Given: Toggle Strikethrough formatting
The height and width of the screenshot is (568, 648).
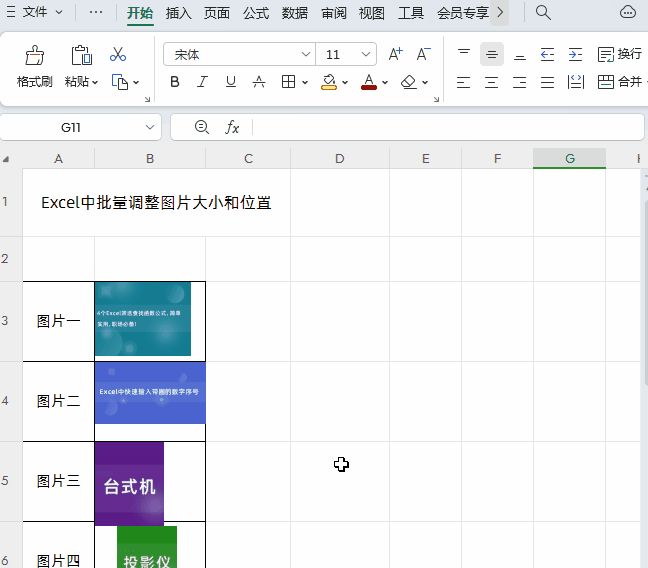Looking at the screenshot, I should pyautogui.click(x=259, y=82).
